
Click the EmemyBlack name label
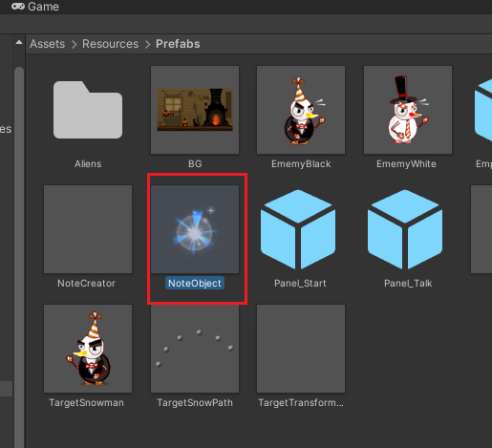click(x=301, y=163)
